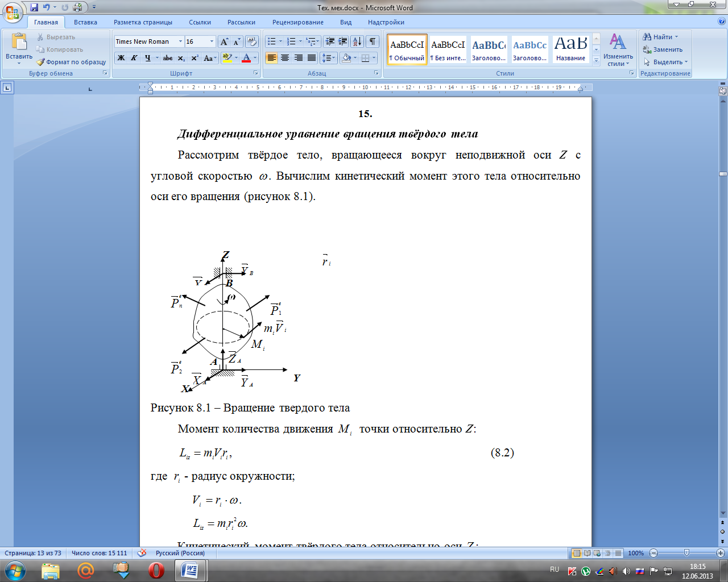Click Формат по образцу format painter
Image resolution: width=728 pixels, height=582 pixels.
coord(71,62)
